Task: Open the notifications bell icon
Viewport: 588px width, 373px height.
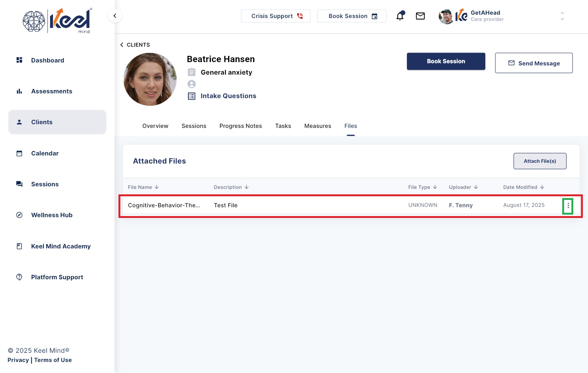Action: click(400, 16)
